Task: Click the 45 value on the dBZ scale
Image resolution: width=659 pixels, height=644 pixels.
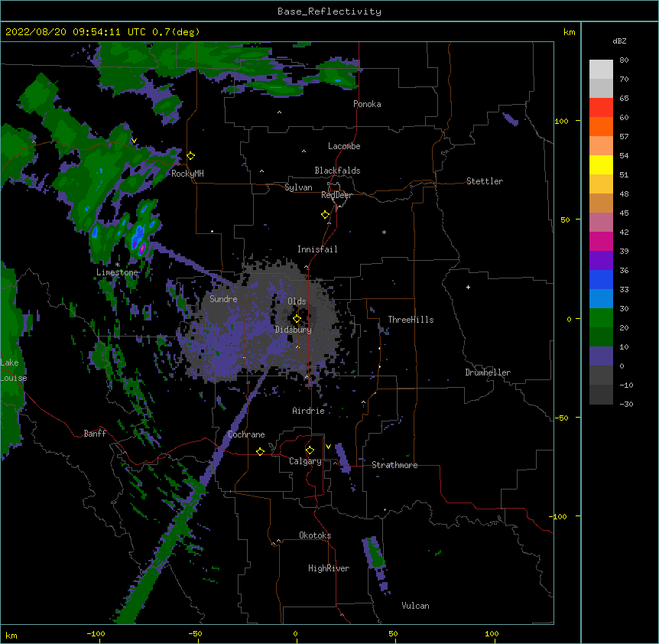Action: pos(624,213)
